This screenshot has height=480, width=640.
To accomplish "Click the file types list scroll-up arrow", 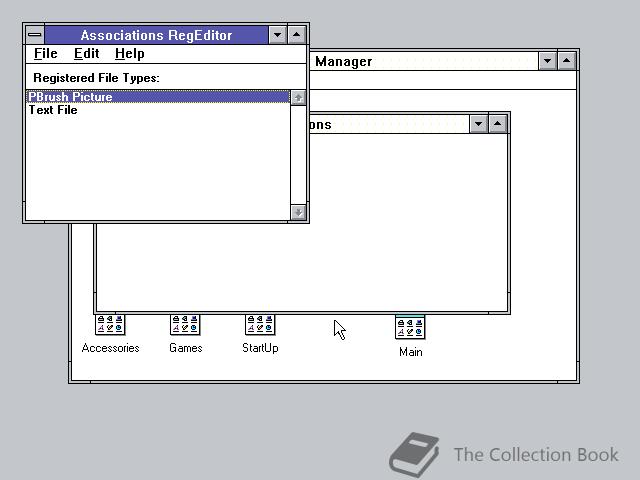I will tap(298, 98).
